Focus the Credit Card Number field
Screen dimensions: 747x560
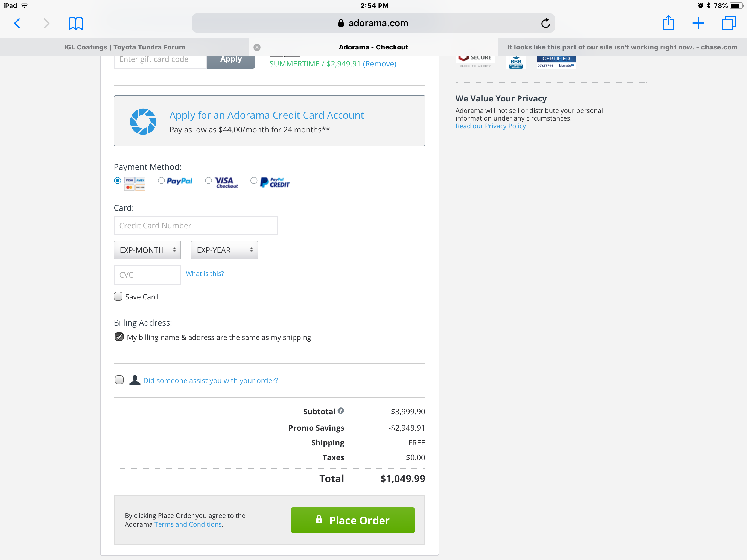[195, 226]
